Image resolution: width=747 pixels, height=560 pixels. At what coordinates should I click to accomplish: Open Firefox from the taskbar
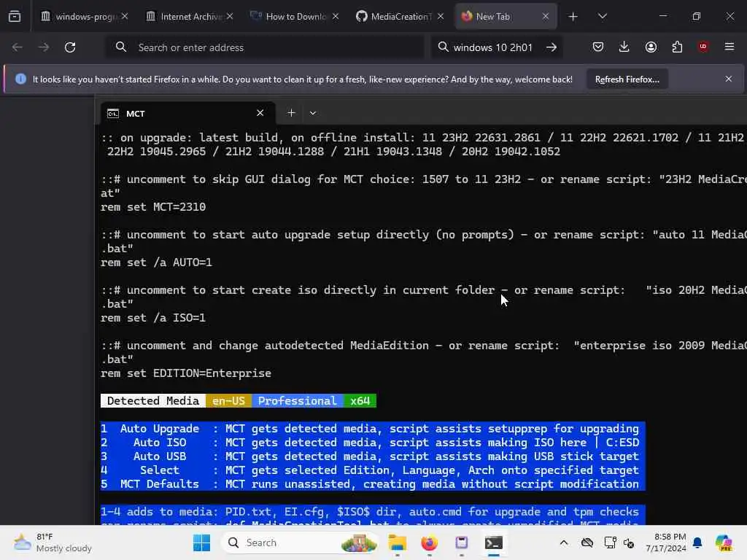(429, 542)
